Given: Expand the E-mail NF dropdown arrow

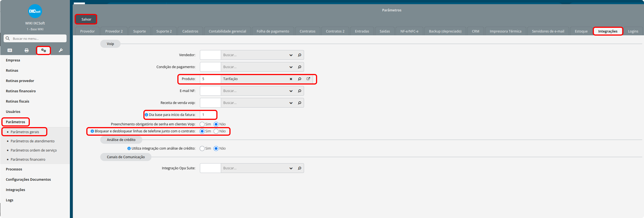Looking at the screenshot, I should (291, 91).
